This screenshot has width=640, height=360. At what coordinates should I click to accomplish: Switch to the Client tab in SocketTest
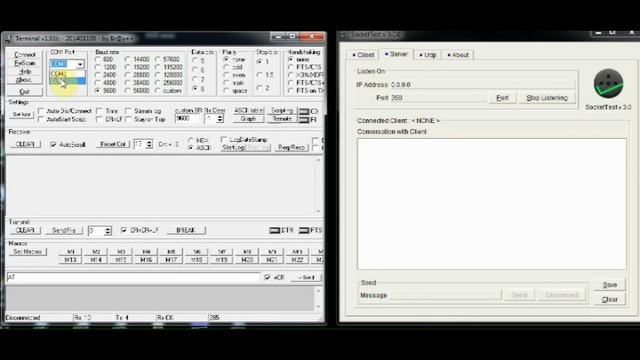[x=363, y=55]
